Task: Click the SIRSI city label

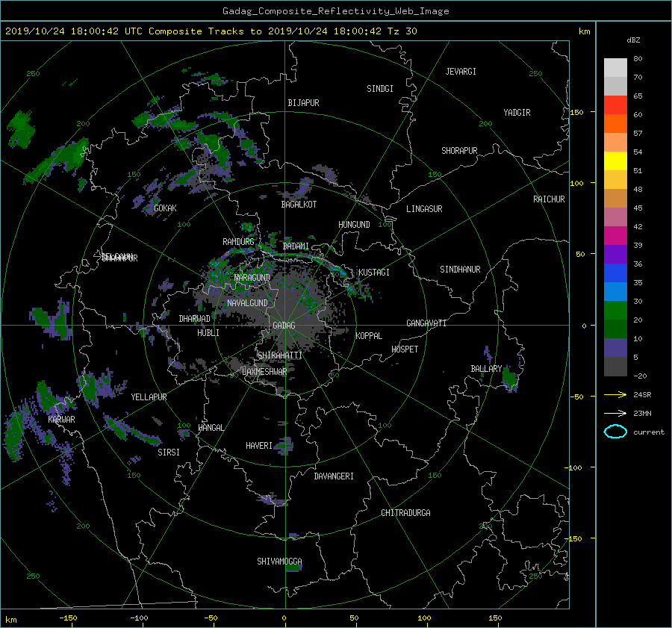Action: point(169,453)
